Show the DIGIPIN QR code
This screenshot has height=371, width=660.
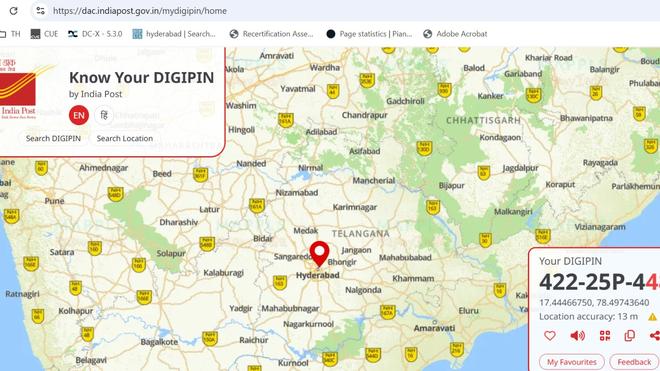pos(605,335)
